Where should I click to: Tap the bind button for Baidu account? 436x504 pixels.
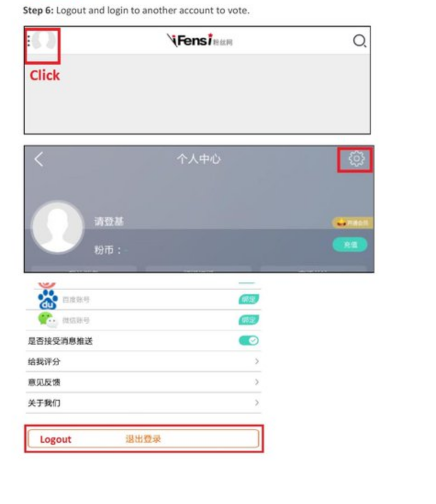[249, 300]
